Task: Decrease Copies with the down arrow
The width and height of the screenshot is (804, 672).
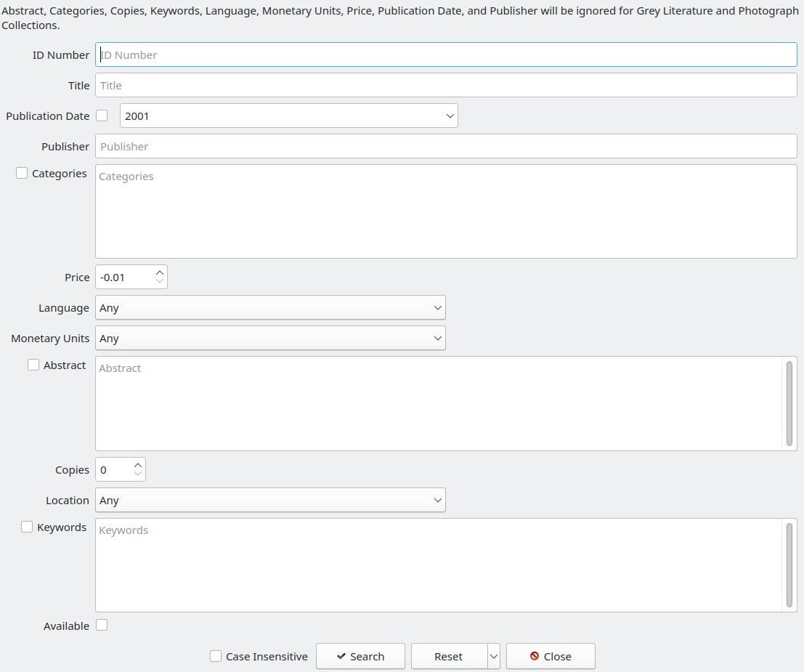Action: click(x=138, y=474)
